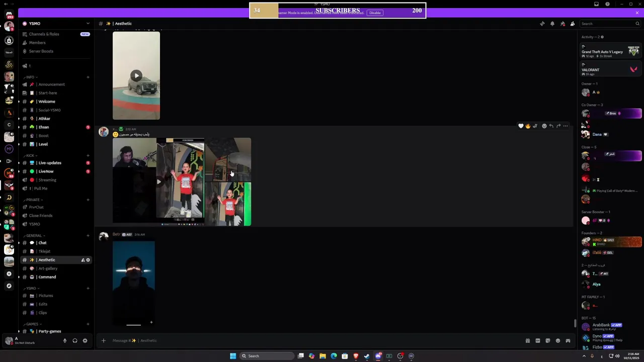Open ArabBank bot profile
This screenshot has height=362, width=644.
pos(610,326)
